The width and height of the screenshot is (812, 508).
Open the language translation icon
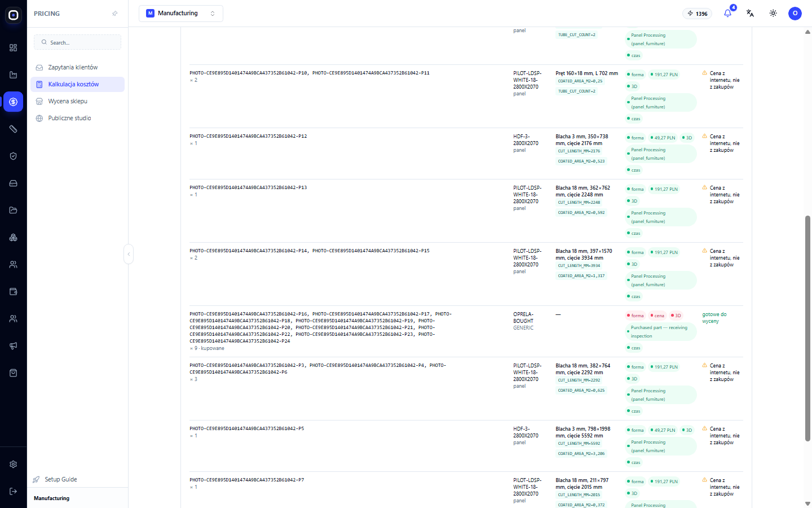point(750,14)
